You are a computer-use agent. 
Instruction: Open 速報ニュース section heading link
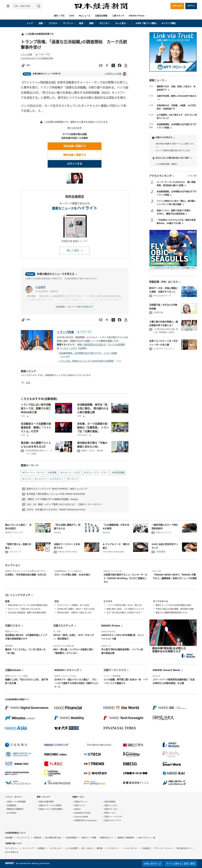[x=158, y=80]
